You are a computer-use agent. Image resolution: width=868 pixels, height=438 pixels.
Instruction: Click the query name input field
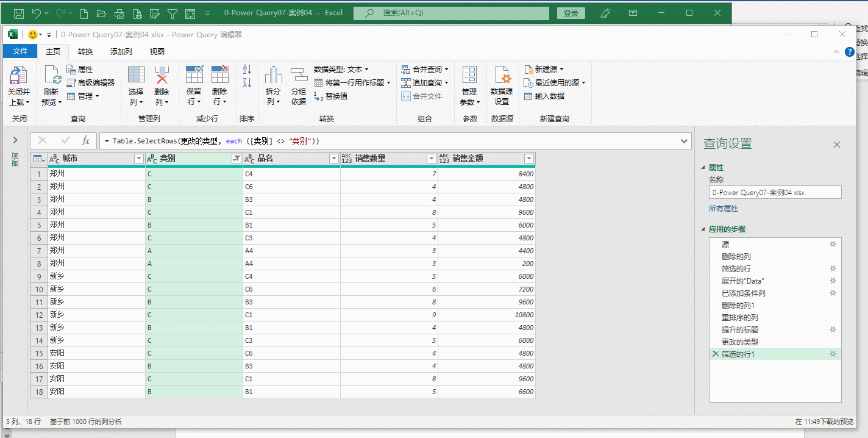pos(775,192)
